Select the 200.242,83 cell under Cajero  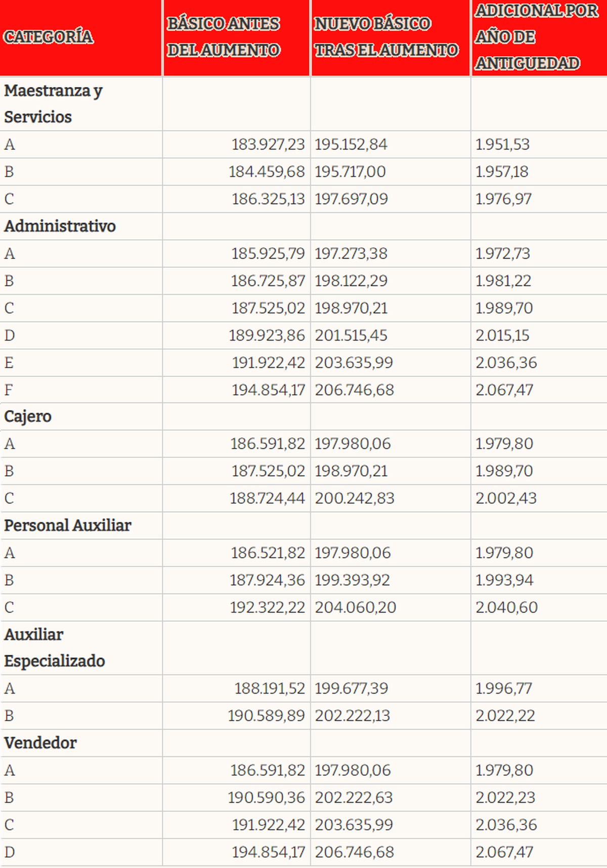355,498
